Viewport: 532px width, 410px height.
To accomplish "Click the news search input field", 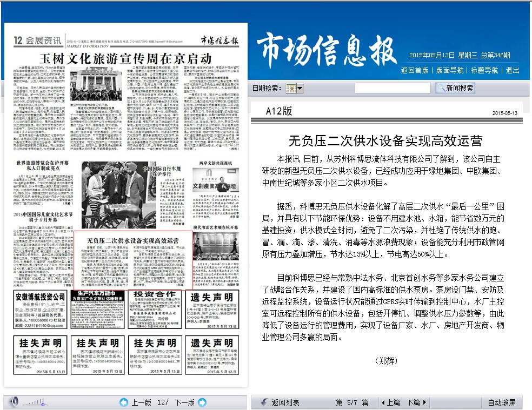I will [393, 88].
